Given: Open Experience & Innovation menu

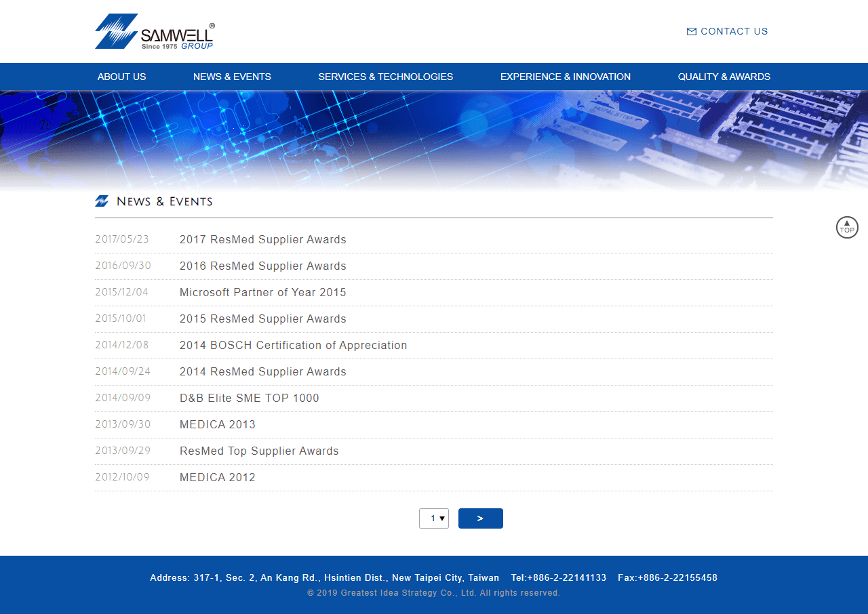Looking at the screenshot, I should coord(566,77).
